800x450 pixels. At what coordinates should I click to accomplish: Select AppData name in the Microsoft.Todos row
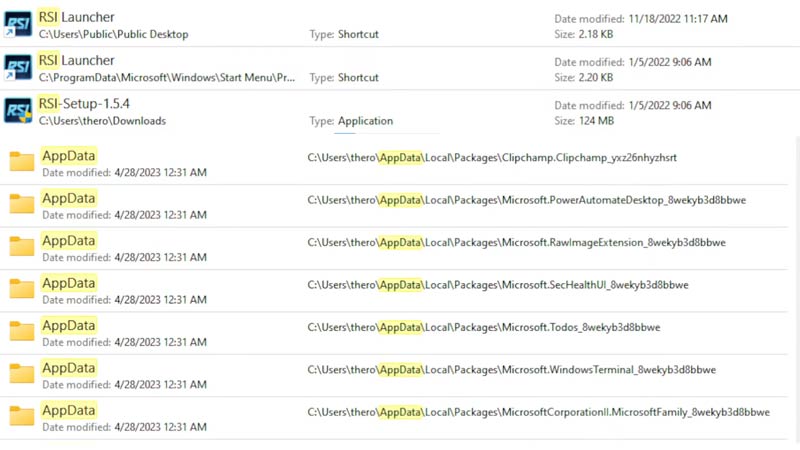(x=69, y=325)
